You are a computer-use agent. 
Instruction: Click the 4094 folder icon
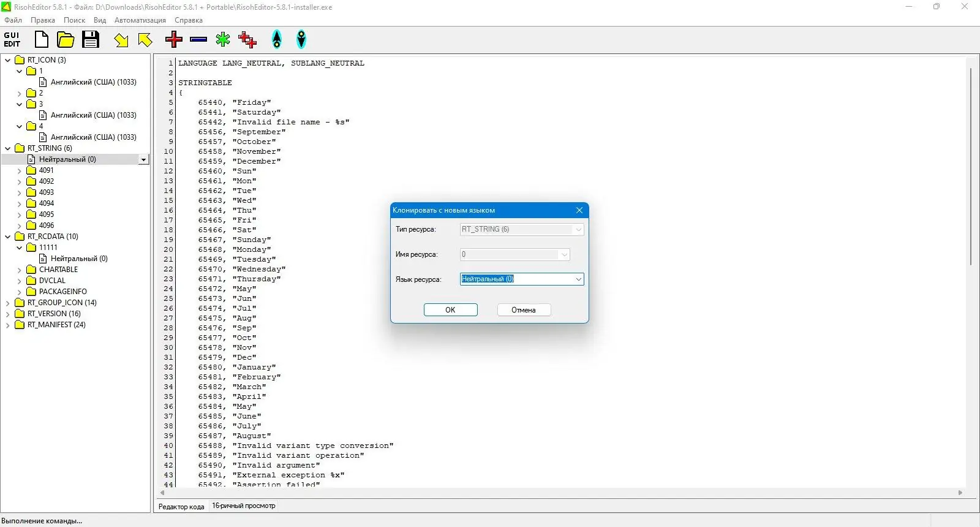[31, 203]
